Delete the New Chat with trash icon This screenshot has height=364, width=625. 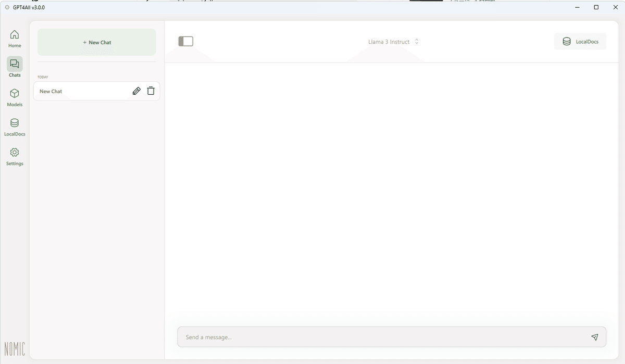[151, 91]
